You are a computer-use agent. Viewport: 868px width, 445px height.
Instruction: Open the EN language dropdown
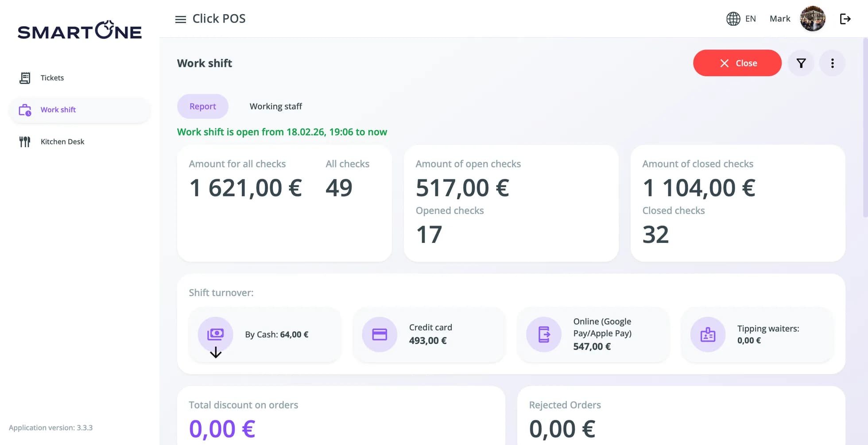750,19
